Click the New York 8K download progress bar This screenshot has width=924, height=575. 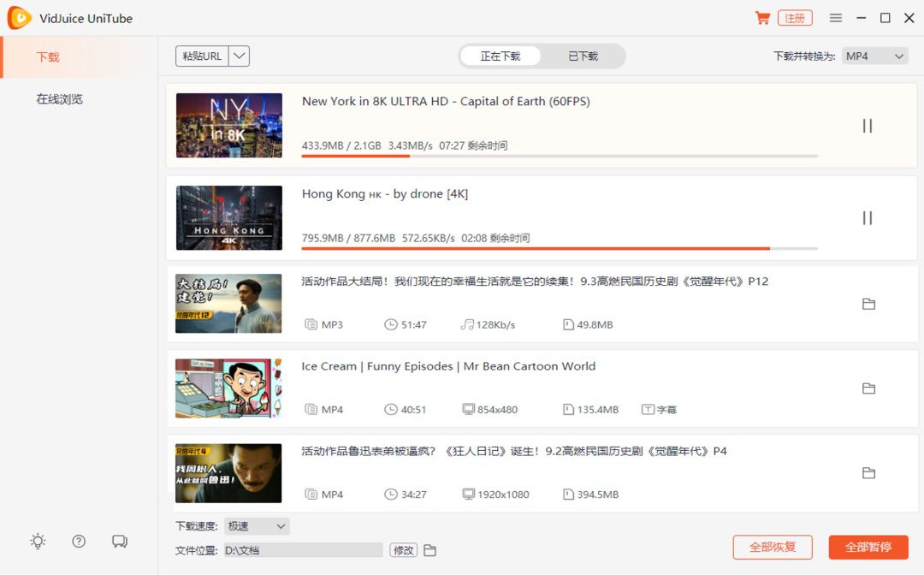560,156
